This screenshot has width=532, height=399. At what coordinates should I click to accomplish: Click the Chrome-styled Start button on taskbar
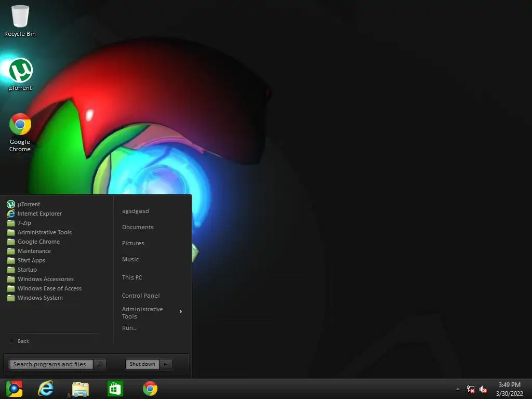tap(14, 389)
